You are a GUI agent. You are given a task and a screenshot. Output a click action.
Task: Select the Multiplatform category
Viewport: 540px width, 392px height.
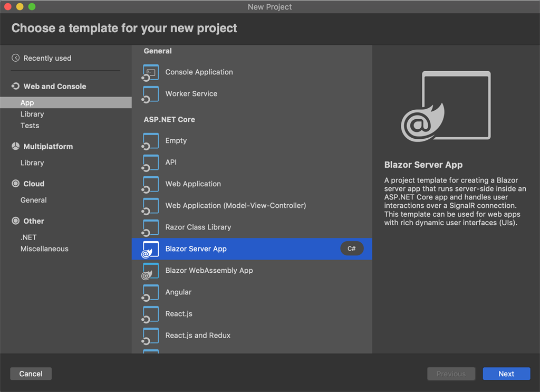coord(48,147)
